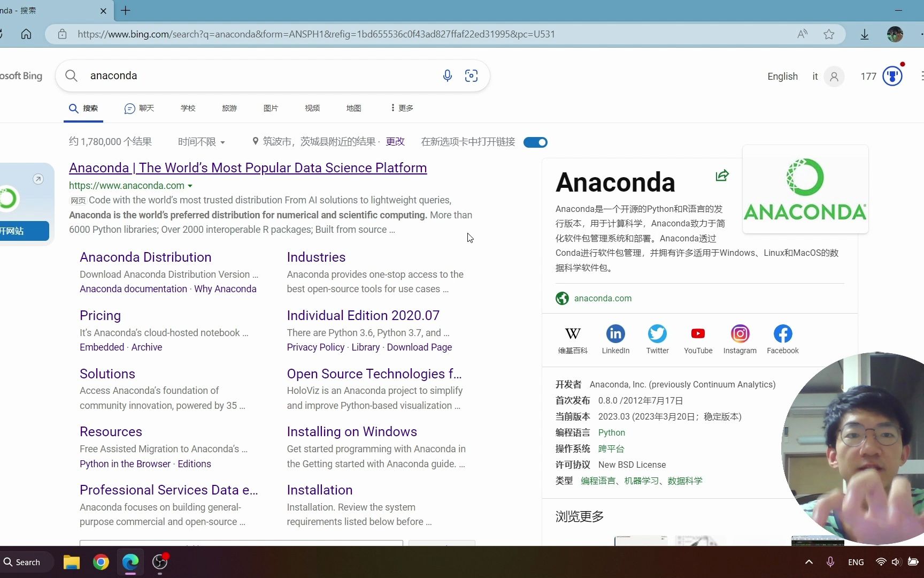
Task: Start voice search with microphone icon
Action: pyautogui.click(x=448, y=76)
